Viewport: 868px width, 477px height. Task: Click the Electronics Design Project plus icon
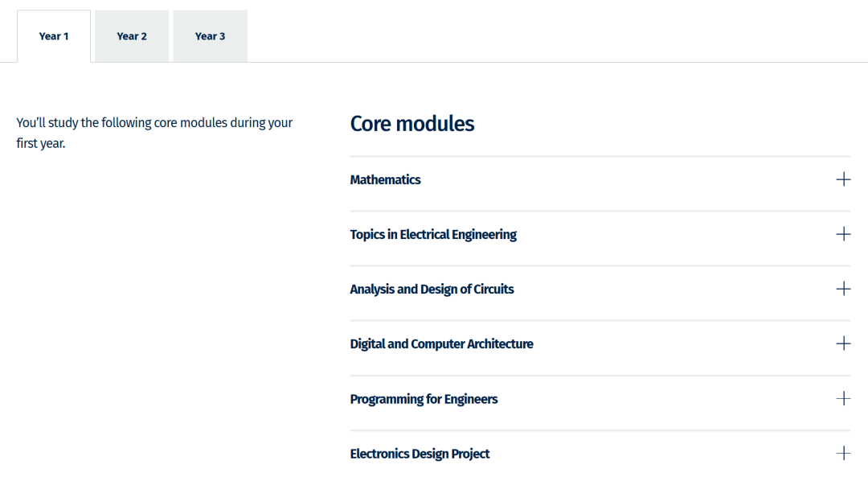(843, 453)
